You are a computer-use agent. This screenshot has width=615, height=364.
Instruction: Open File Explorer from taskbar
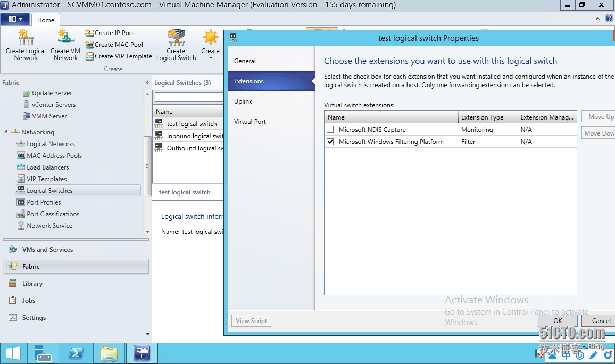(x=109, y=354)
